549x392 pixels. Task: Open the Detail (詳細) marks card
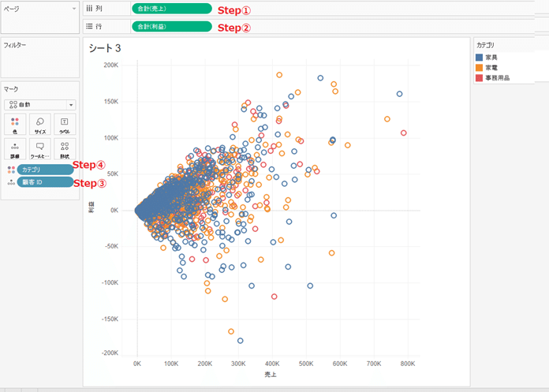pos(15,149)
